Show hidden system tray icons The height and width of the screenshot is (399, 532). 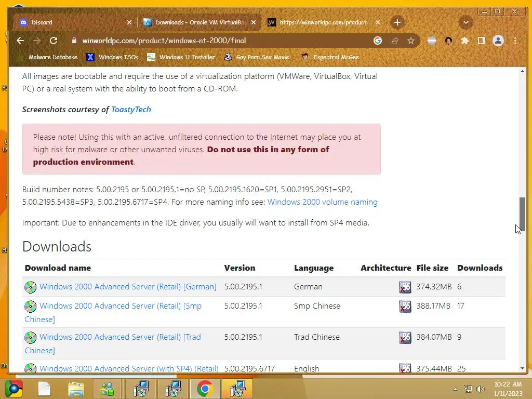(x=455, y=389)
